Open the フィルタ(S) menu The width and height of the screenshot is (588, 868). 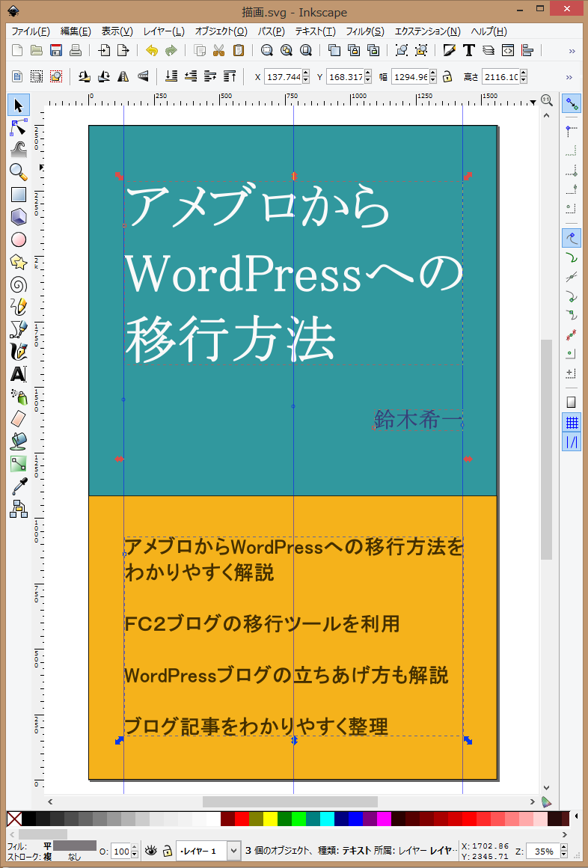(364, 31)
